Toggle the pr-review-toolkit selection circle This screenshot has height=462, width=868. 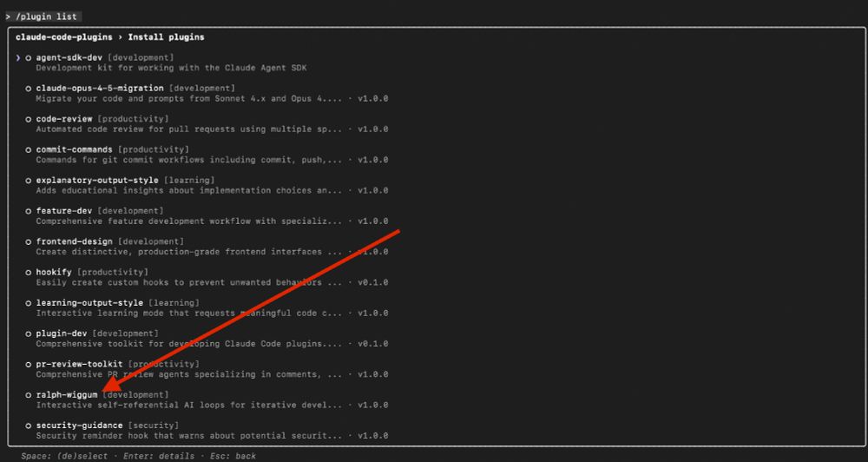coord(29,365)
